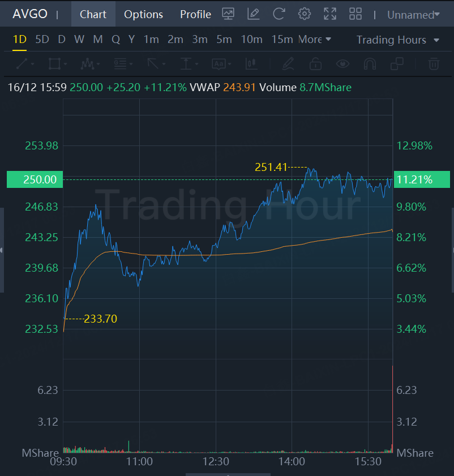This screenshot has width=454, height=476.
Task: Select the 2m interval
Action: (175, 40)
